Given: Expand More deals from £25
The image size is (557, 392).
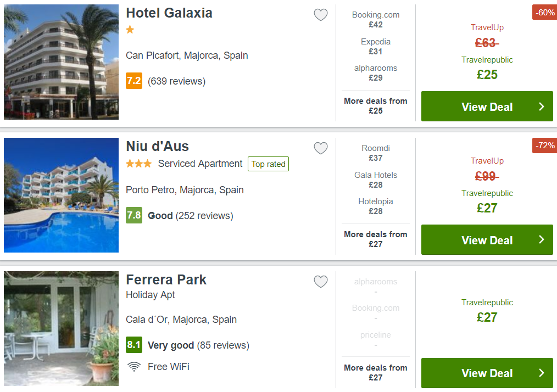Looking at the screenshot, I should pyautogui.click(x=376, y=106).
